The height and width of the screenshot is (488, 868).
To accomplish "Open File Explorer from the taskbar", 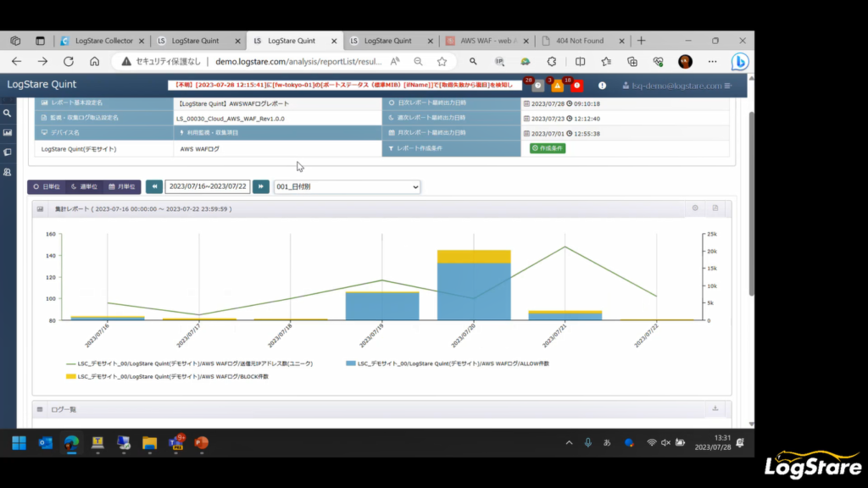I will click(149, 442).
